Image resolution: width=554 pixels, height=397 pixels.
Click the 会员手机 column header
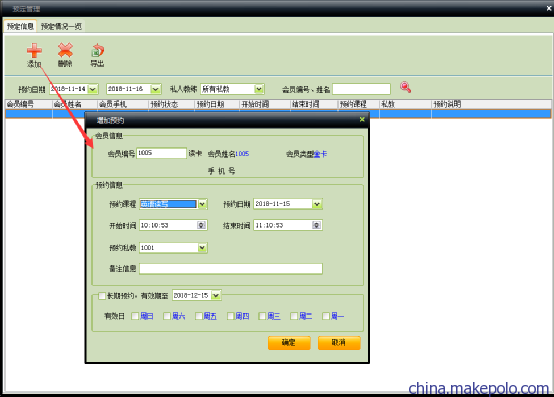pos(123,104)
